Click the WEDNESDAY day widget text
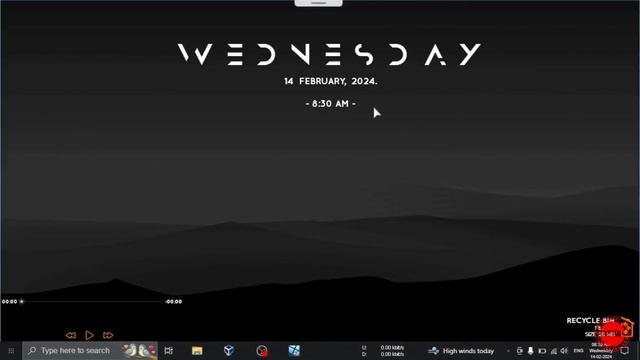 329,54
